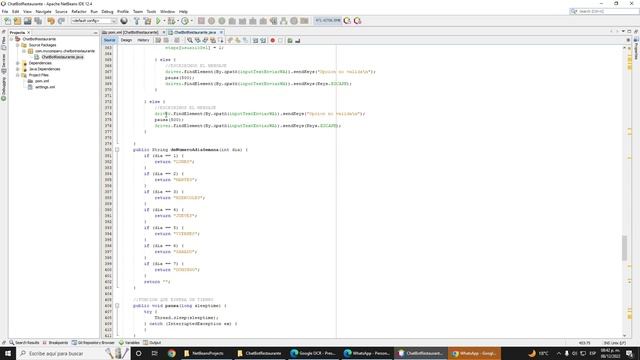Open the File menu
The height and width of the screenshot is (360, 640).
click(x=5, y=11)
